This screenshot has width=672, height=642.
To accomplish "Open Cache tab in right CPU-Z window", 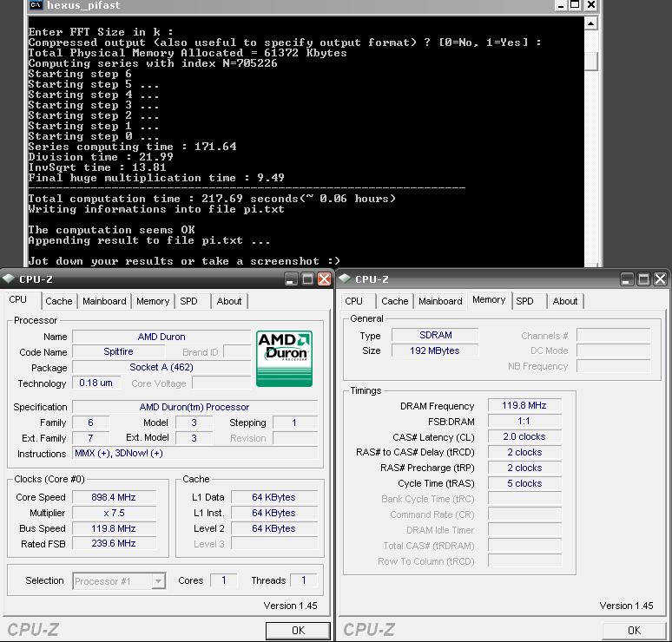I will (x=395, y=301).
